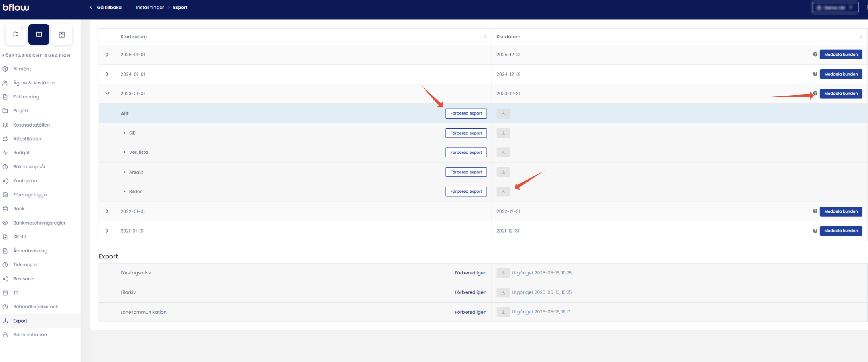Download the SIE export file

coord(503,133)
